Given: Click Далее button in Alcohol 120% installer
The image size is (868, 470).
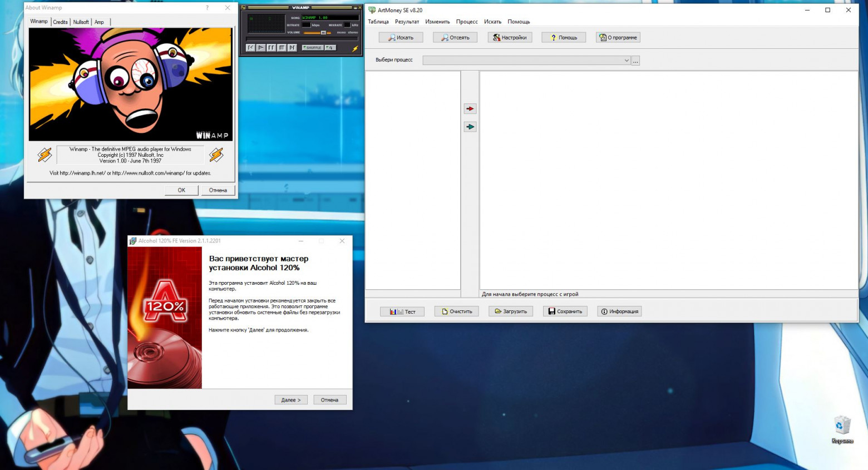Looking at the screenshot, I should pyautogui.click(x=291, y=400).
